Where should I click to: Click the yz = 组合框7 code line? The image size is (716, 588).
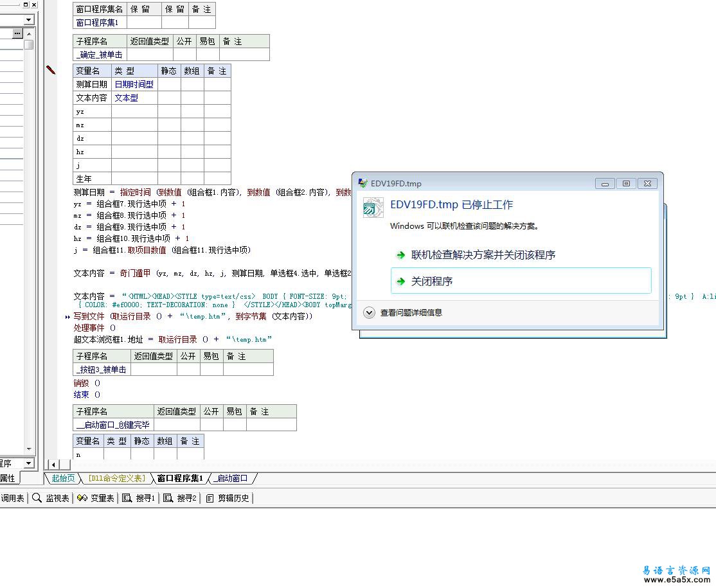[129, 204]
